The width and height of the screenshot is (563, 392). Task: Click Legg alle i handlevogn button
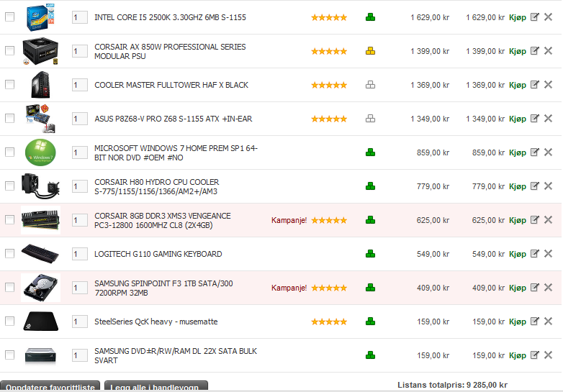(156, 386)
